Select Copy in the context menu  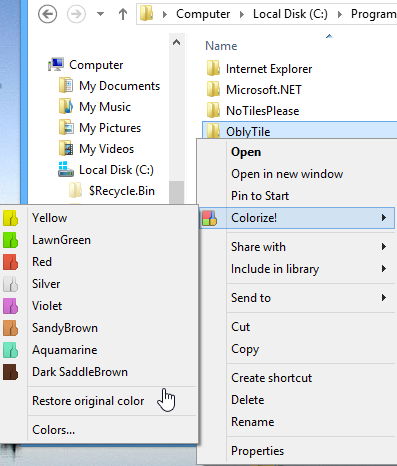tap(245, 349)
